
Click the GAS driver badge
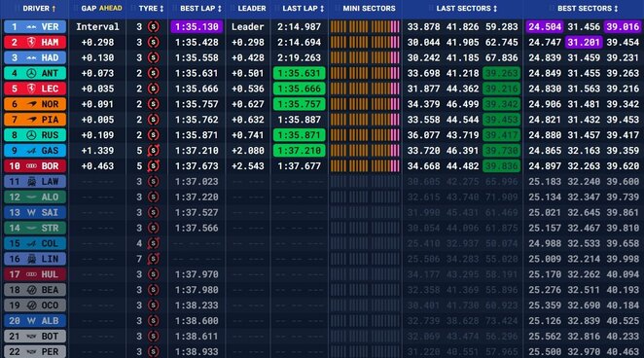tap(35, 151)
